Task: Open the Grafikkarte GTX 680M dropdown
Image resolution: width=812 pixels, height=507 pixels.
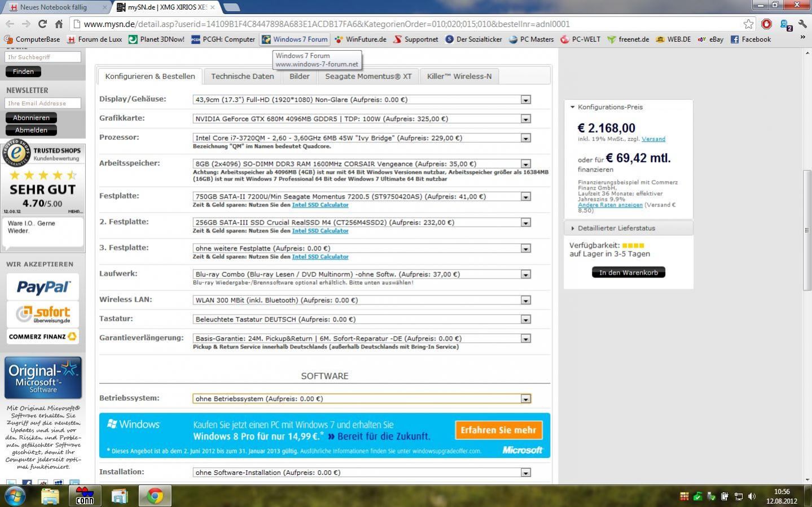Action: (x=362, y=118)
